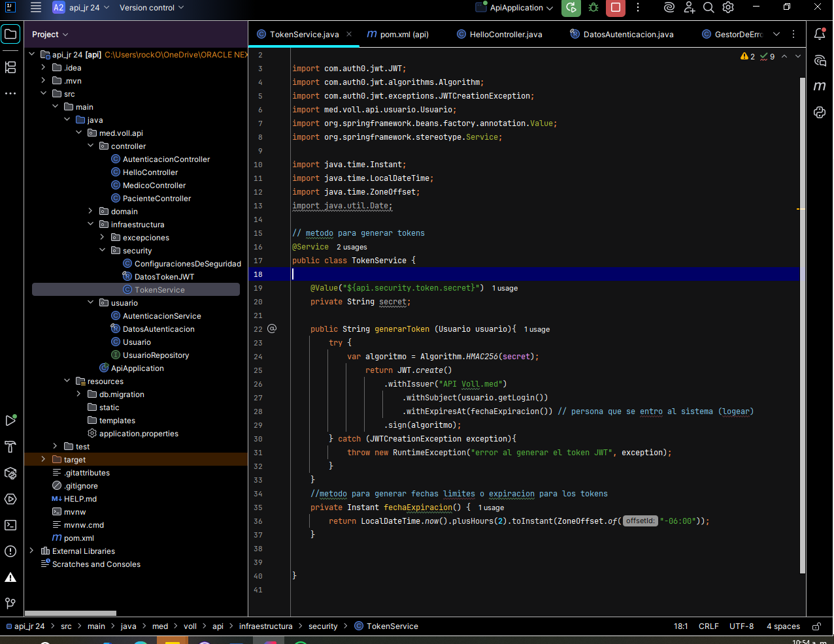
Task: Jump to the next highlighted problem
Action: 797,57
